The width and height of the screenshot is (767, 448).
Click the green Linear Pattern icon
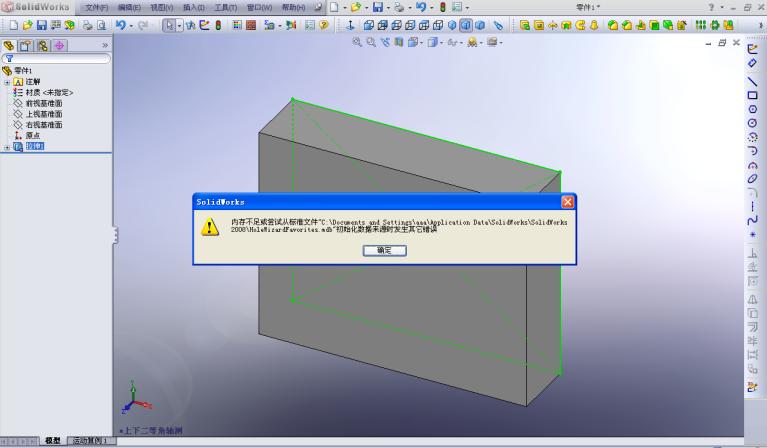click(701, 25)
